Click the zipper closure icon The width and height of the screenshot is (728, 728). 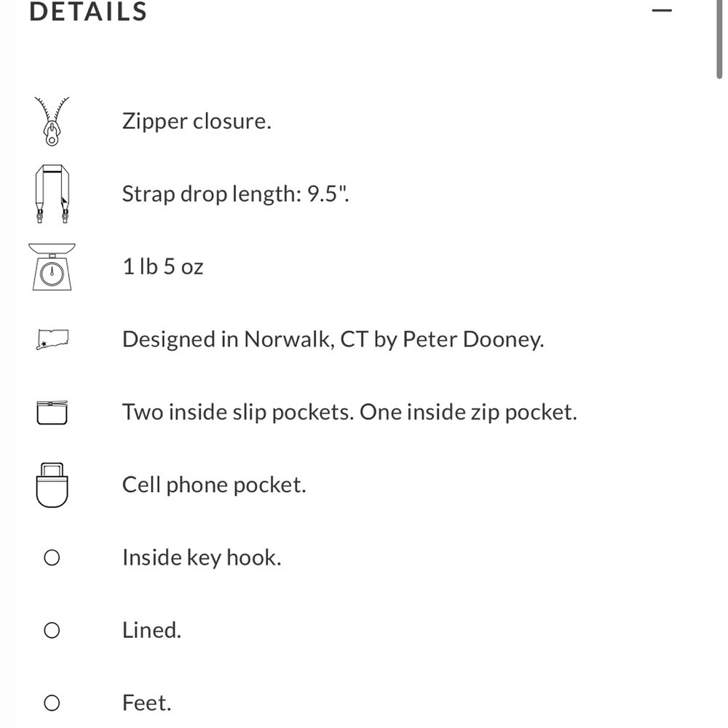52,121
